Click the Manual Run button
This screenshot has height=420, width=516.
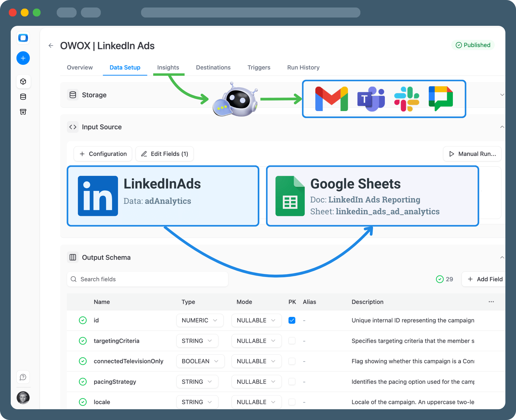(472, 154)
